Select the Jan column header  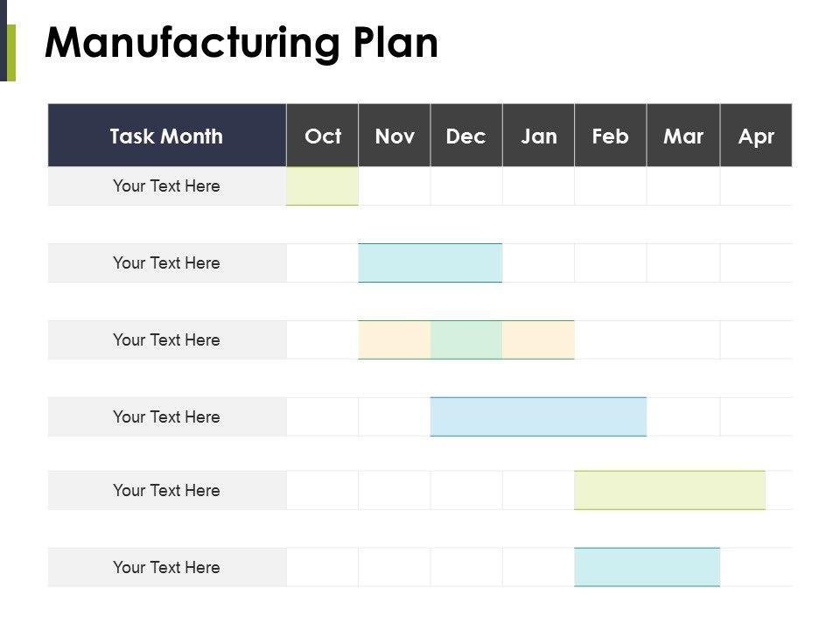(538, 136)
